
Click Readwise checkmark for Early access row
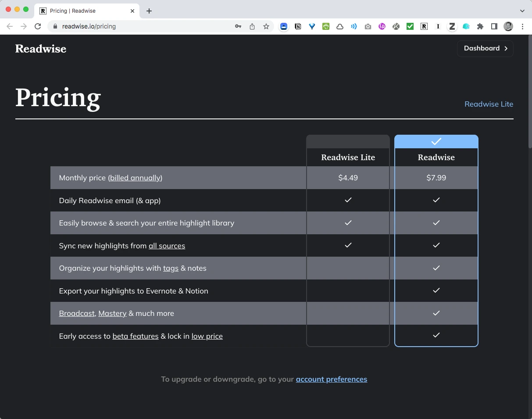point(436,335)
